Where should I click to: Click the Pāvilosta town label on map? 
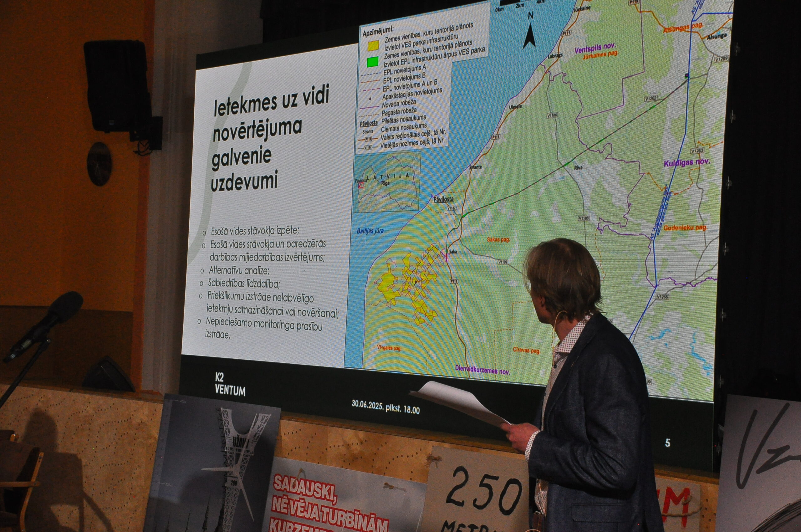point(443,200)
